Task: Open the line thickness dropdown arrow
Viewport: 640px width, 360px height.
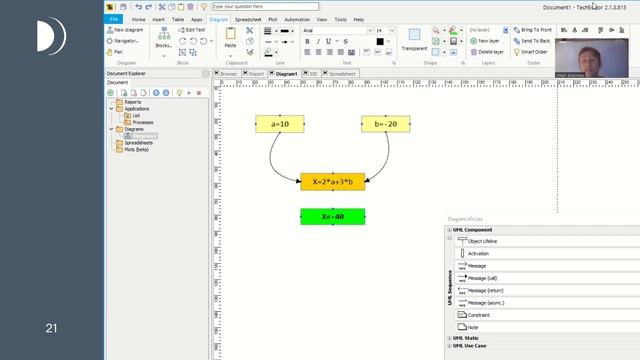Action: coord(276,31)
